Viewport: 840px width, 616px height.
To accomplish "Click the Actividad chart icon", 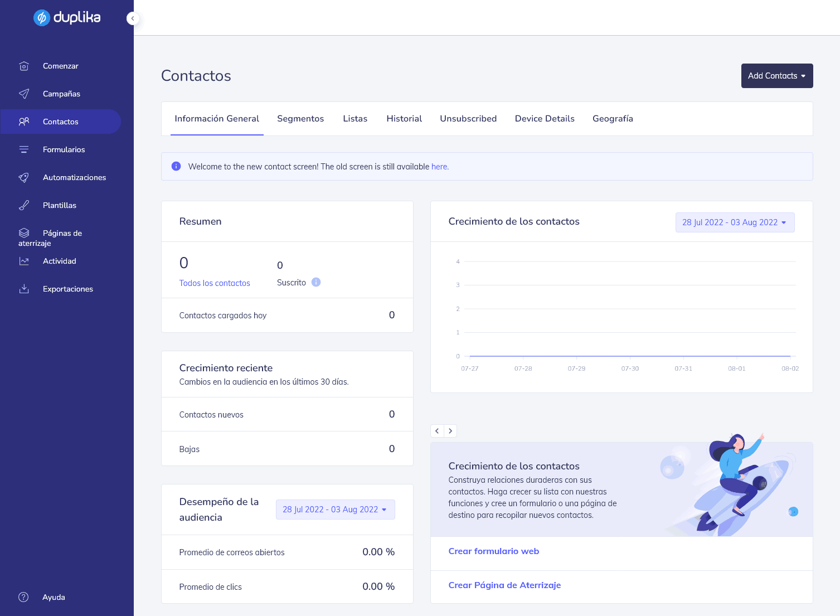I will (x=24, y=261).
